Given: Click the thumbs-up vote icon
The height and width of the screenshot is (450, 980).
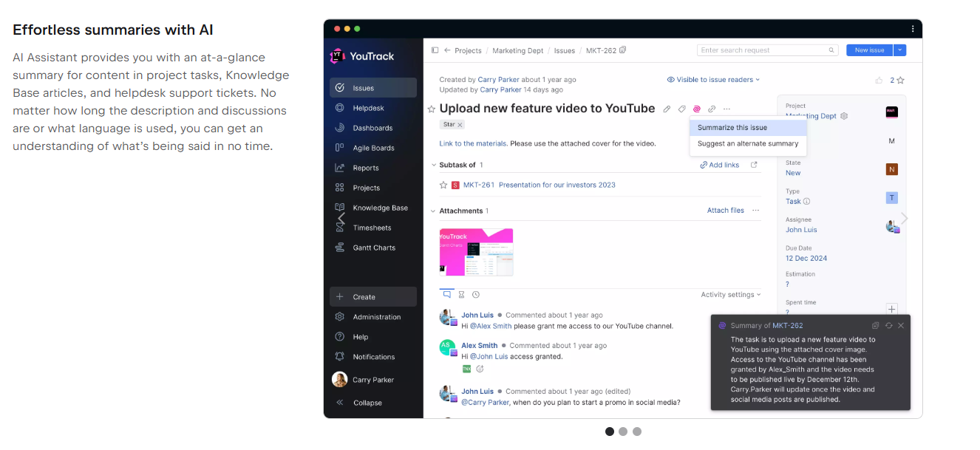Looking at the screenshot, I should pyautogui.click(x=879, y=80).
